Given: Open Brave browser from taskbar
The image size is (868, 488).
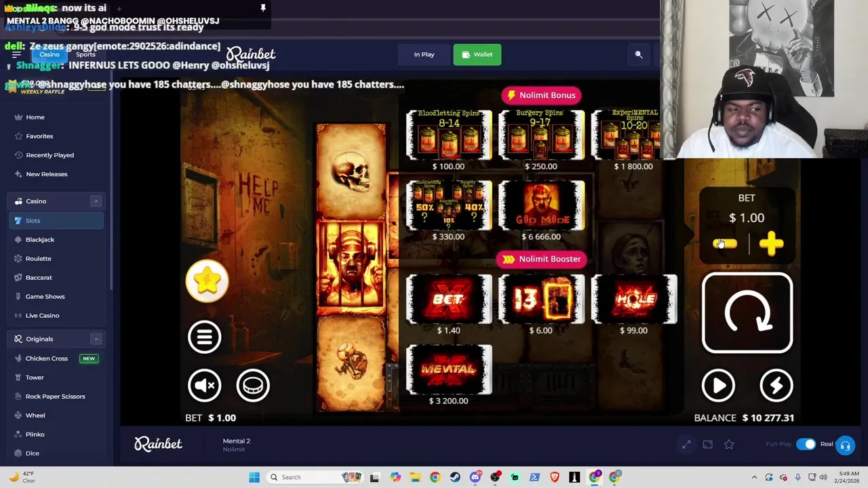Looking at the screenshot, I should 555,477.
